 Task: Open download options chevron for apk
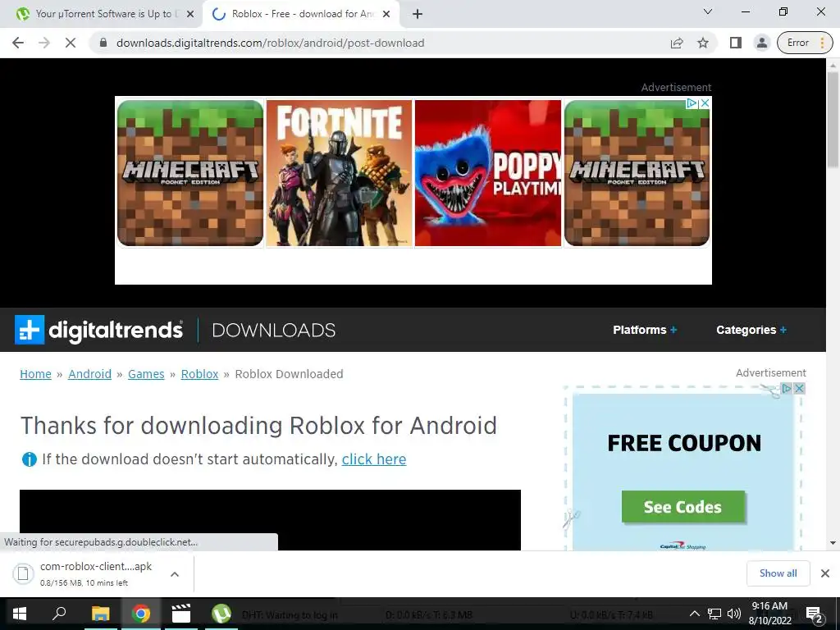pyautogui.click(x=175, y=574)
